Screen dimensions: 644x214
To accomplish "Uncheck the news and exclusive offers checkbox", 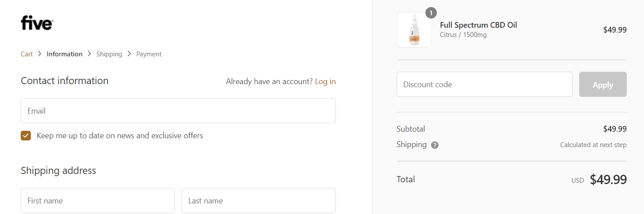I will (x=26, y=136).
